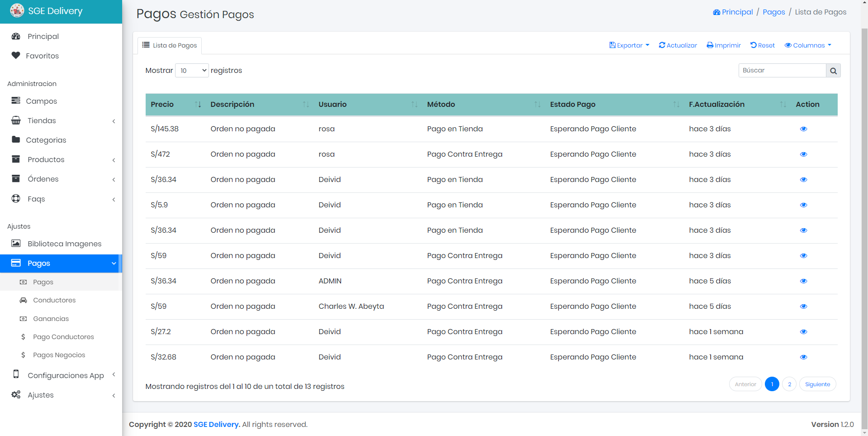Click the Conductores car icon
Image resolution: width=868 pixels, height=436 pixels.
click(x=23, y=300)
